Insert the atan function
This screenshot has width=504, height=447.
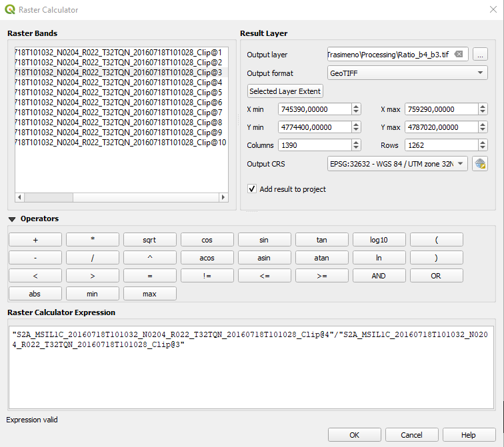click(x=322, y=258)
